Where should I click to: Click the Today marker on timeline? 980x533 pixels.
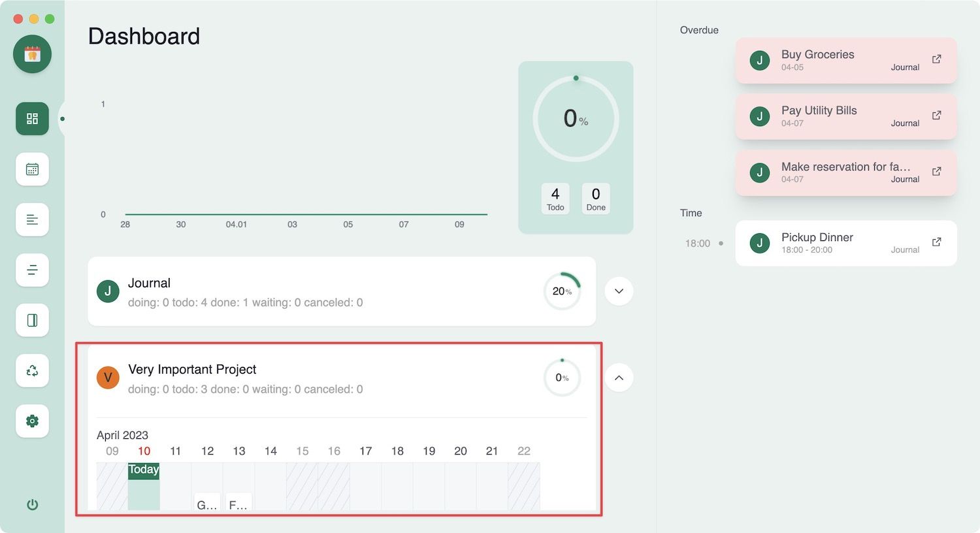(144, 470)
